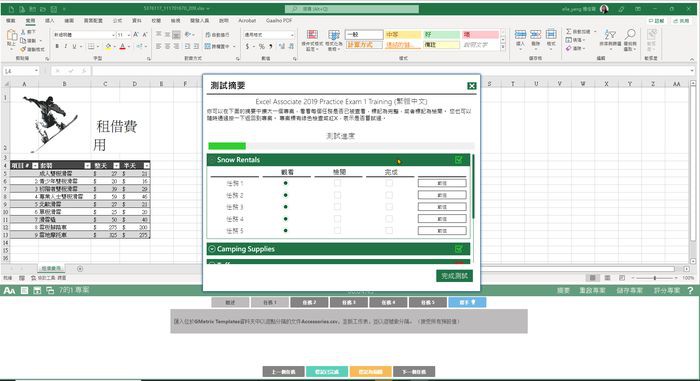Open the Acrobat ribbon tab

click(x=247, y=21)
